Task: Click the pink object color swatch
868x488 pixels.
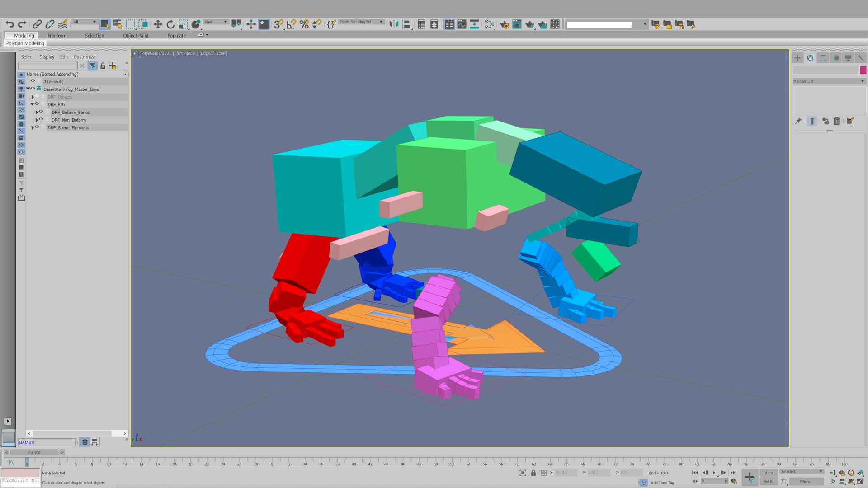Action: pos(863,70)
